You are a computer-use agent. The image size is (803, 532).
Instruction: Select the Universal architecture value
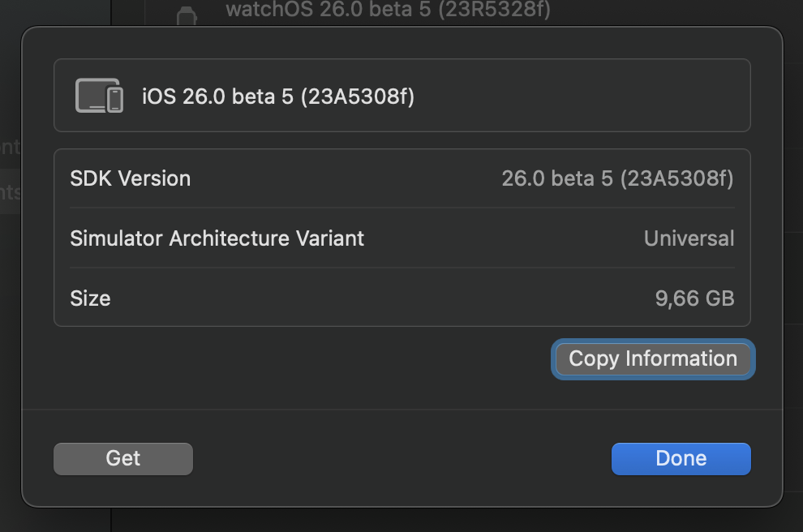[x=689, y=238]
